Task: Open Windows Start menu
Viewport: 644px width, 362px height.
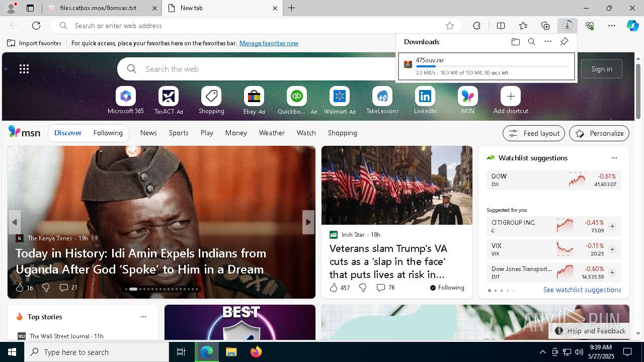Action: coord(12,352)
